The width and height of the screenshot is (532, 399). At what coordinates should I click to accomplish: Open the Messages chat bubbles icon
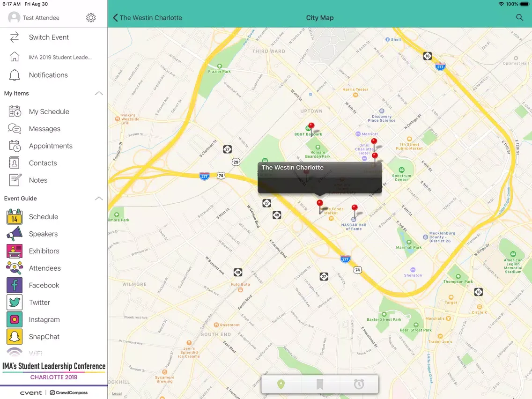pyautogui.click(x=15, y=129)
